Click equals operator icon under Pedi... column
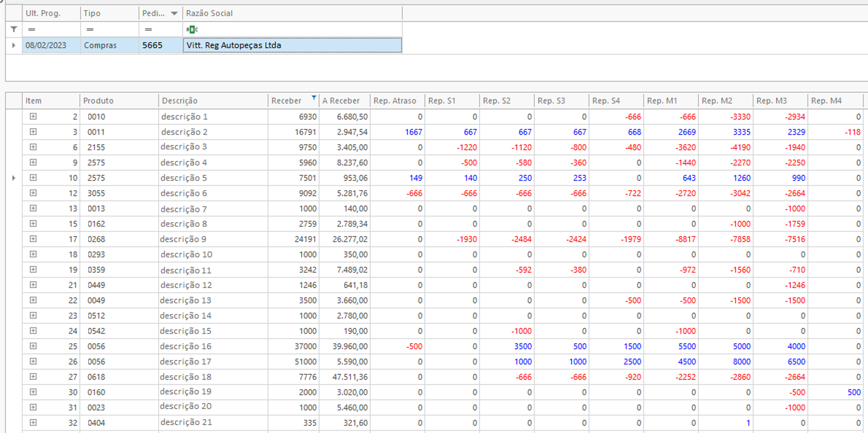 pos(148,30)
